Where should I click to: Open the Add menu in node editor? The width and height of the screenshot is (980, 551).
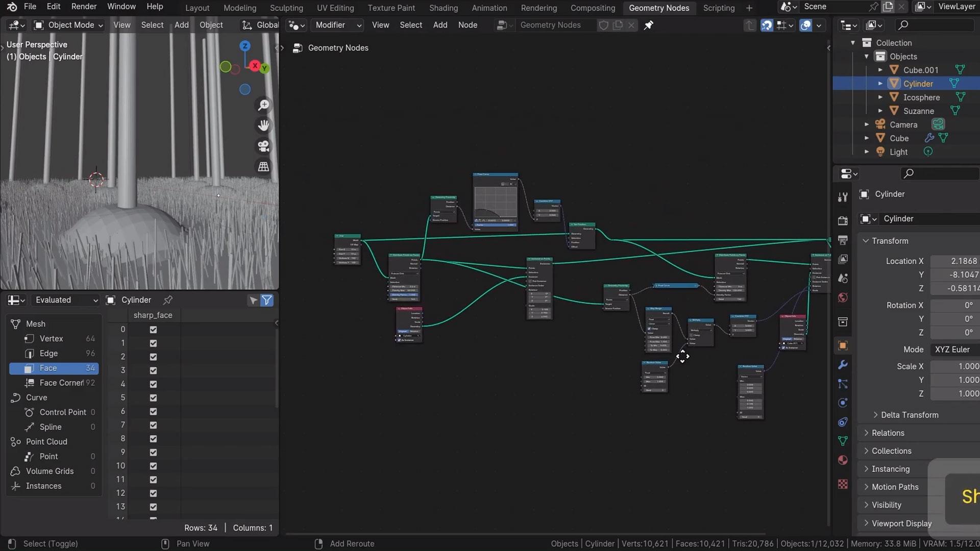(x=440, y=25)
